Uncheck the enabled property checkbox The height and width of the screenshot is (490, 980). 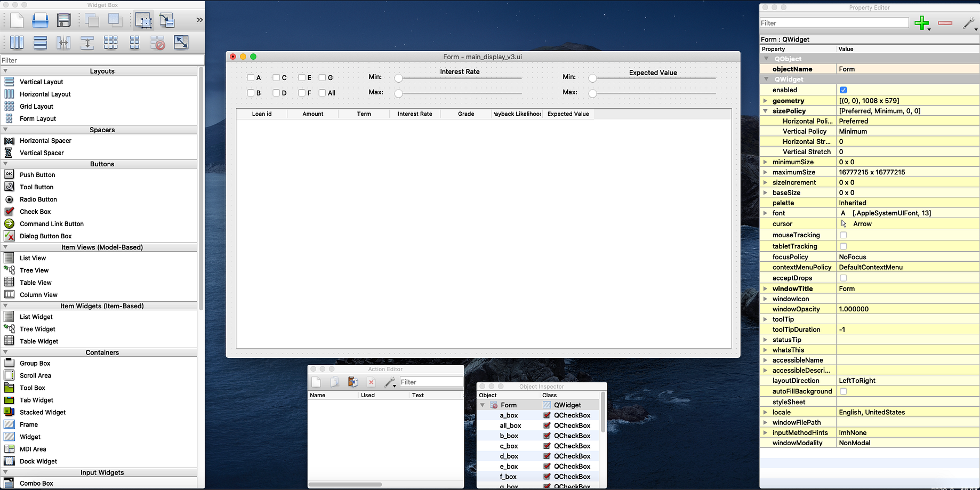coord(844,90)
